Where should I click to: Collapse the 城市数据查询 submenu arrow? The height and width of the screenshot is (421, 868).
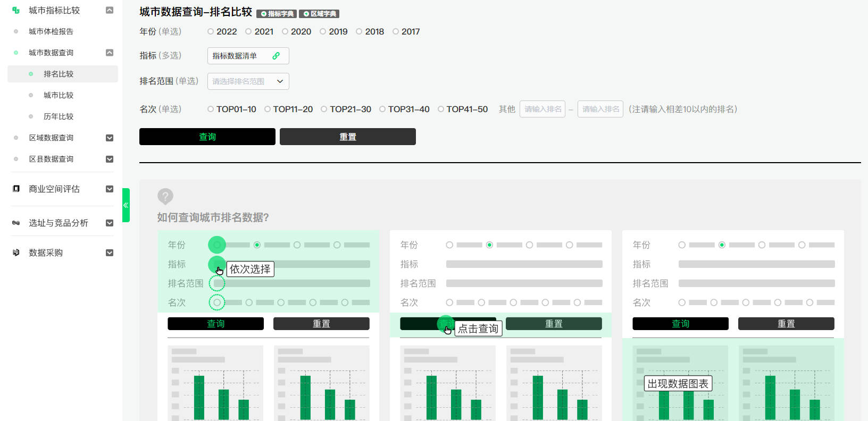pos(110,53)
